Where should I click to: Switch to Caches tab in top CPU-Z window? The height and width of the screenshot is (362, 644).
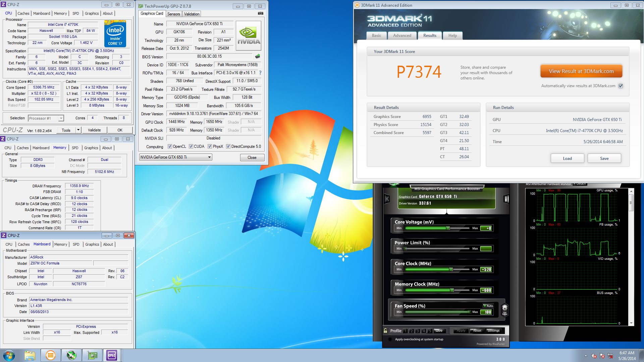pyautogui.click(x=23, y=13)
